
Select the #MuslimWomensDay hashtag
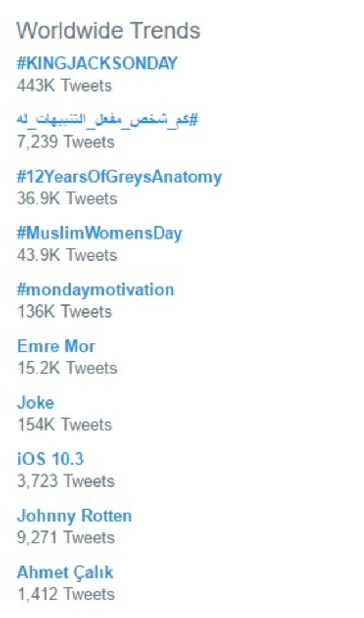(x=100, y=233)
